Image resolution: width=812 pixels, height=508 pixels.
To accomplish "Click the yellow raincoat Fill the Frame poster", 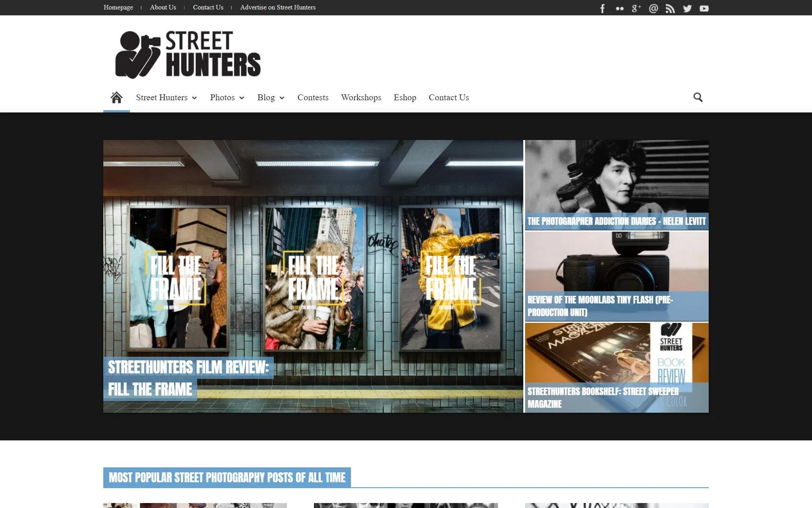I will click(x=450, y=278).
